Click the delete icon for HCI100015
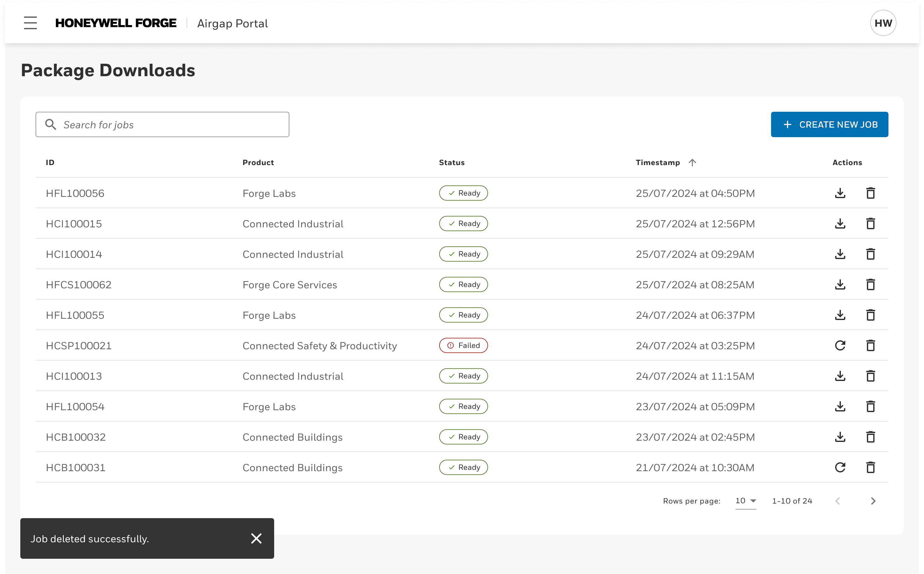This screenshot has height=574, width=924. pos(870,224)
